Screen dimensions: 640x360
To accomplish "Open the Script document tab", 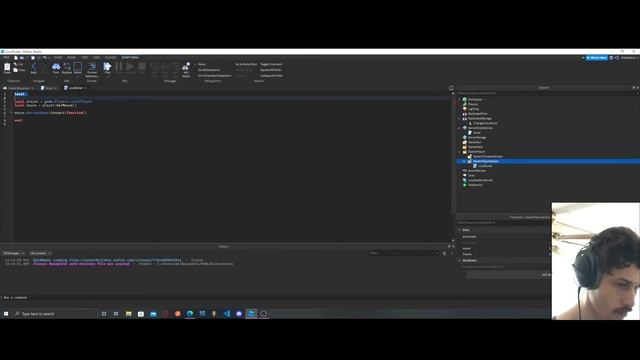I will tap(48, 88).
